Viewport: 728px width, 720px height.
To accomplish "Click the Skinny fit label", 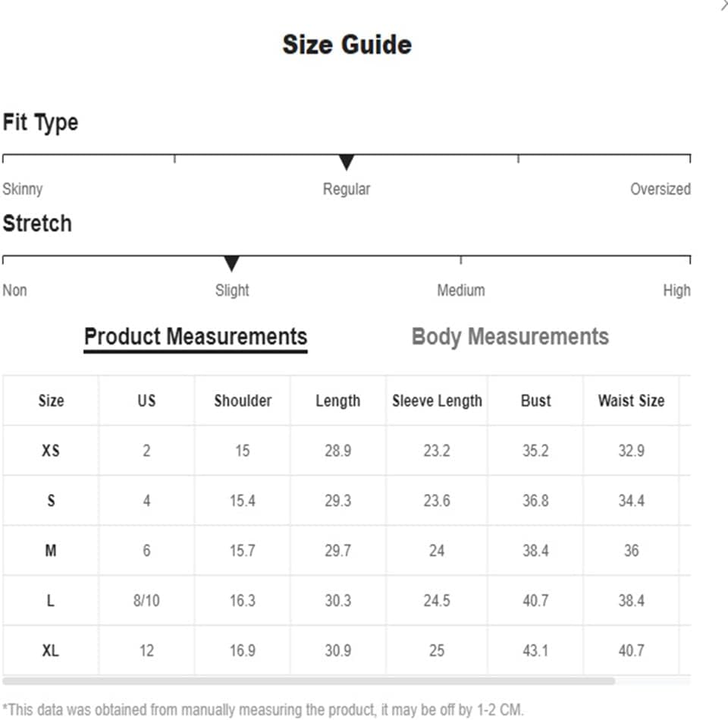I will click(22, 189).
